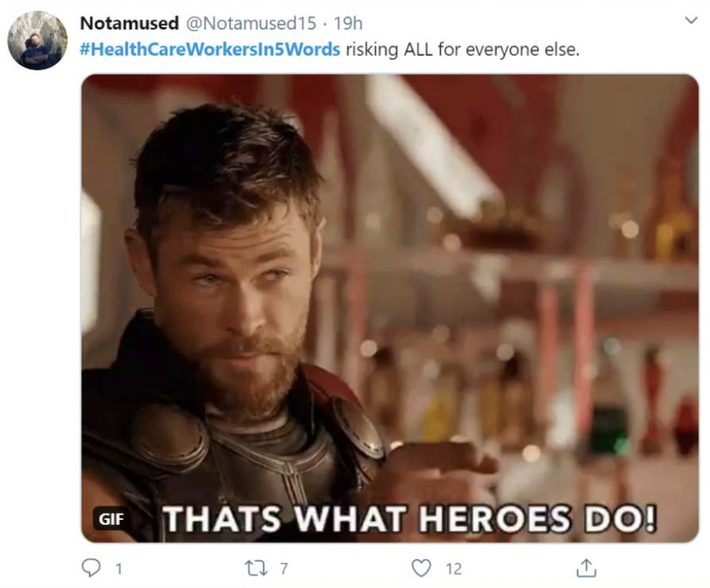
Task: Open Notamused's profile avatar picture
Action: 37,40
